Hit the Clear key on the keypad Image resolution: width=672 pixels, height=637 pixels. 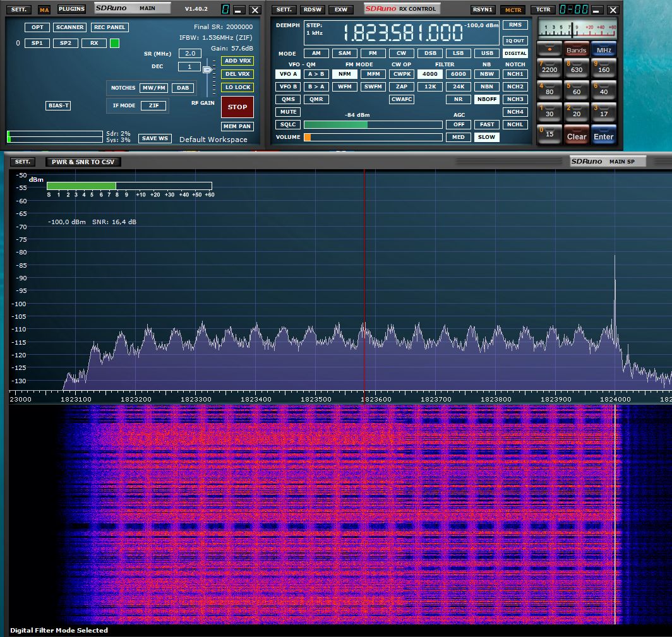tap(577, 134)
